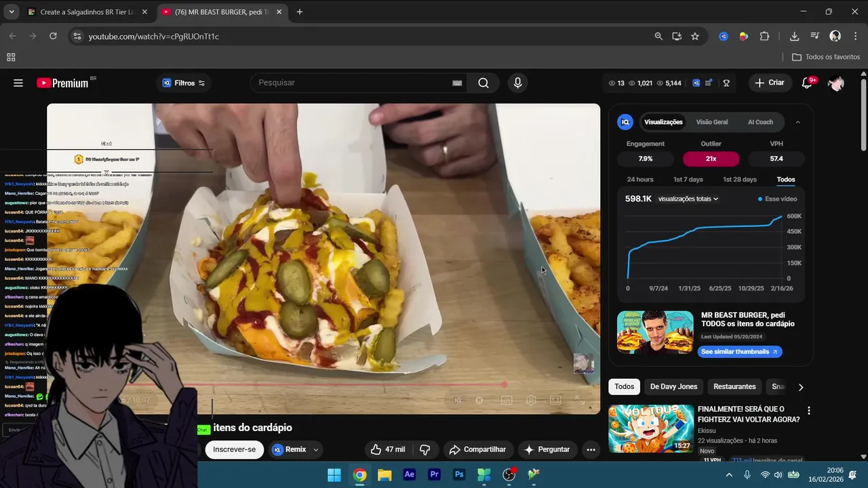Open browser zoom indicator icon
Viewport: 868px width, 488px height.
pyautogui.click(x=658, y=36)
